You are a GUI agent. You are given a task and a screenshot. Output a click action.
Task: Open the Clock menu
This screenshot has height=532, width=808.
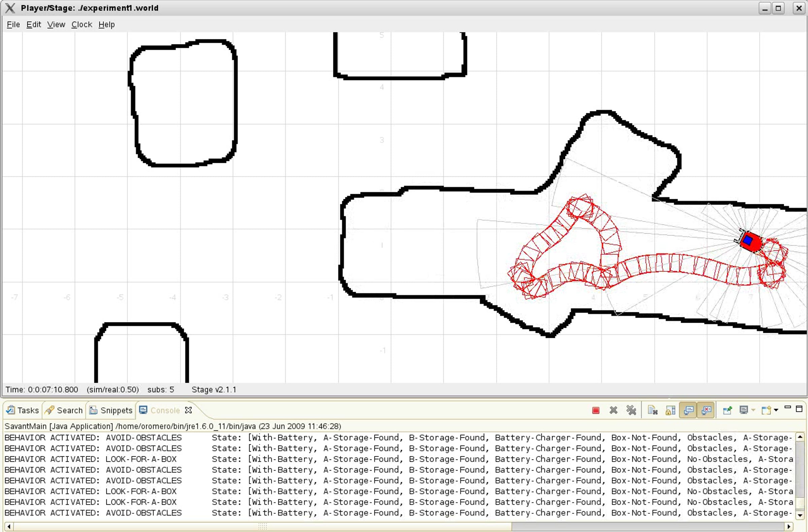click(x=81, y=25)
